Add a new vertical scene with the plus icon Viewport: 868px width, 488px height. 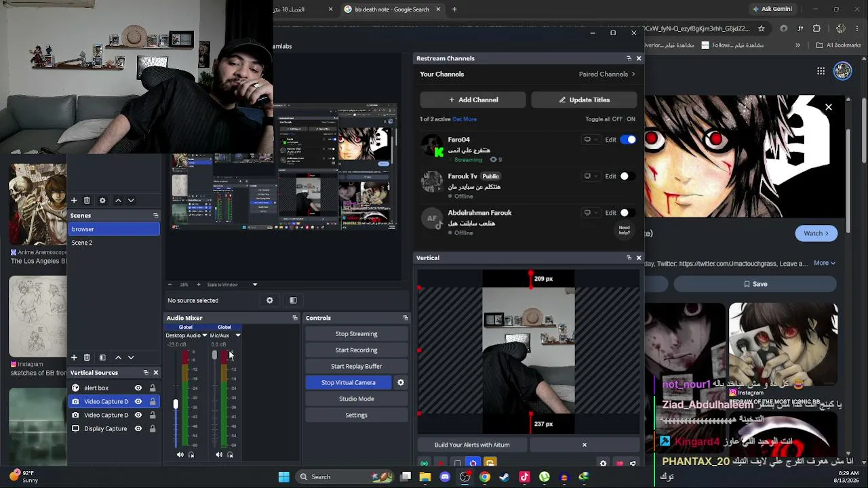tap(74, 357)
